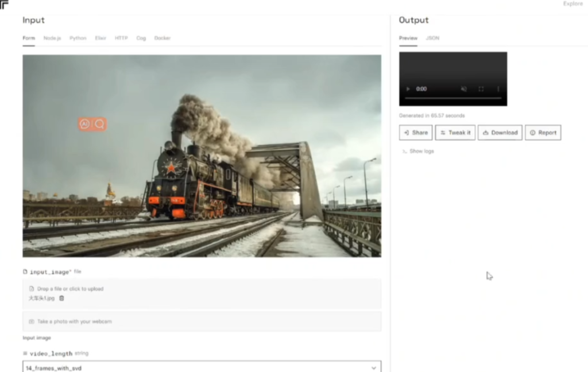Open the video player more options menu

[x=498, y=89]
